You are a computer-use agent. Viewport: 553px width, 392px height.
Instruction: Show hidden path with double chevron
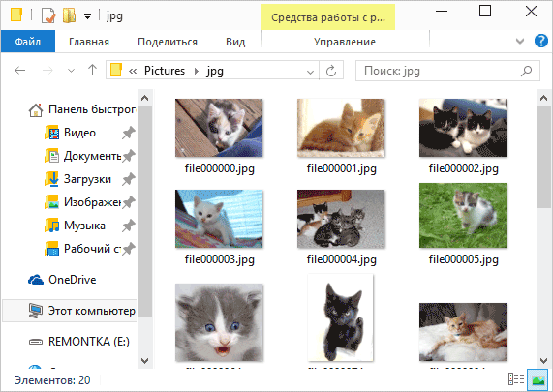click(133, 72)
